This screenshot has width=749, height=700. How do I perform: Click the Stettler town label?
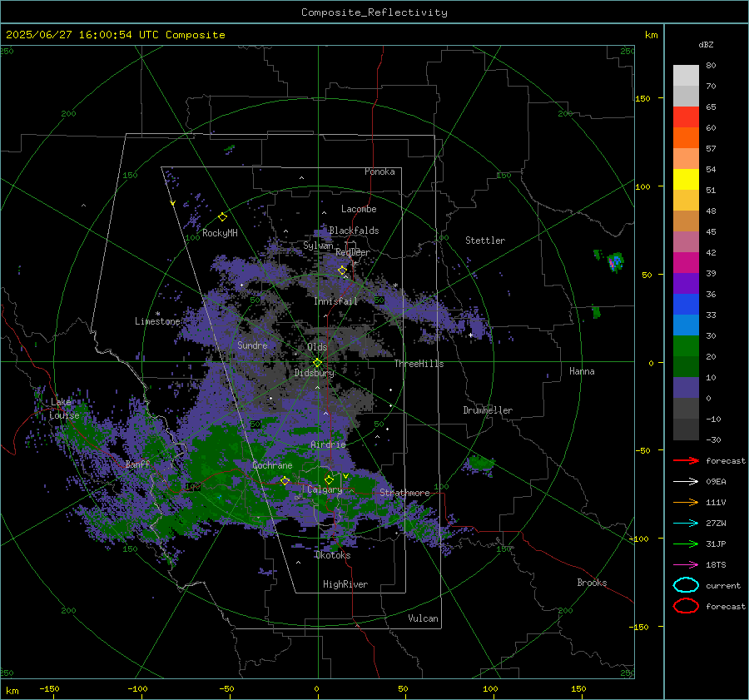[485, 241]
